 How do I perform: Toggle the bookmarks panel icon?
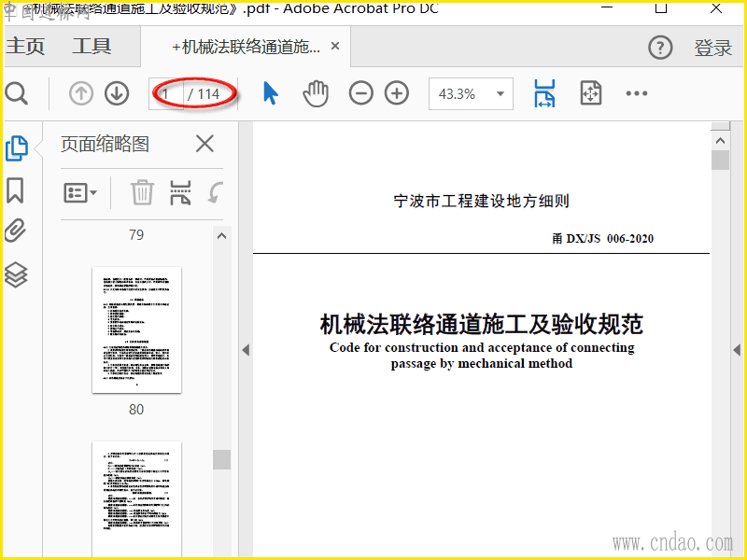tap(16, 190)
